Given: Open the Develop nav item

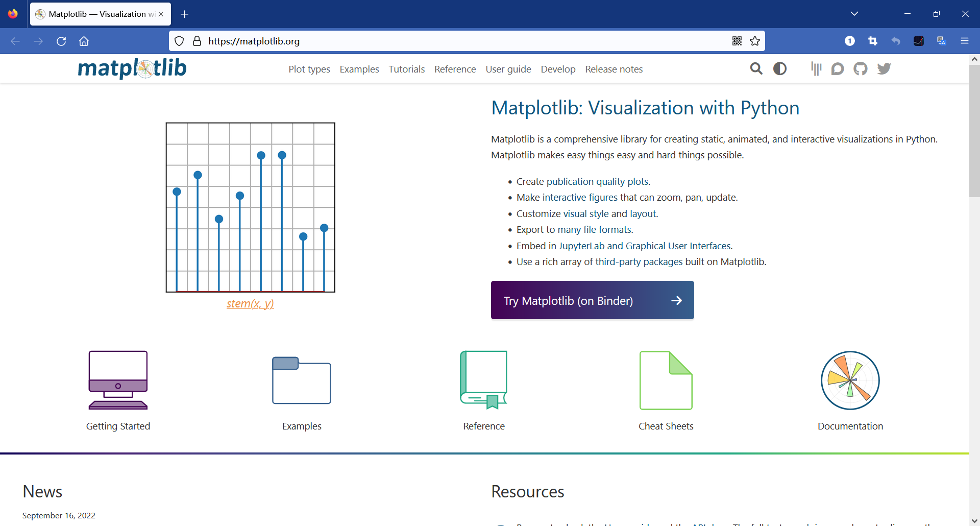Looking at the screenshot, I should pyautogui.click(x=558, y=69).
